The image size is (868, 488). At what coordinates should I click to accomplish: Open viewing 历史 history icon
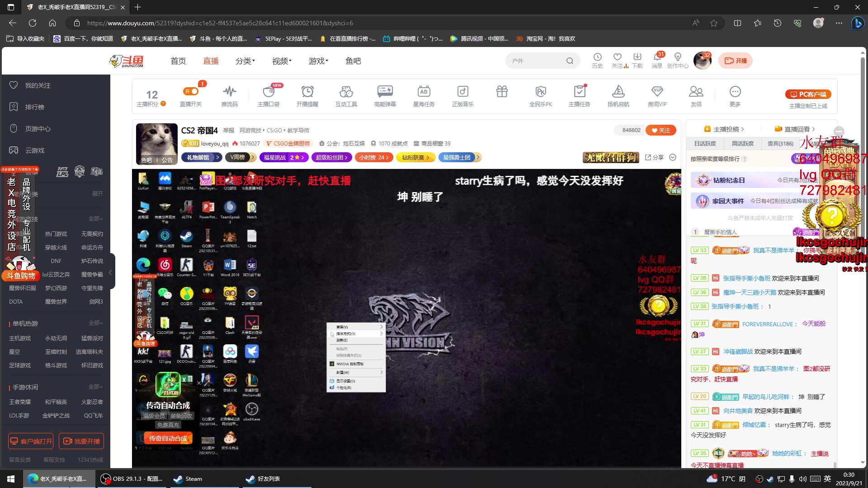pos(598,60)
